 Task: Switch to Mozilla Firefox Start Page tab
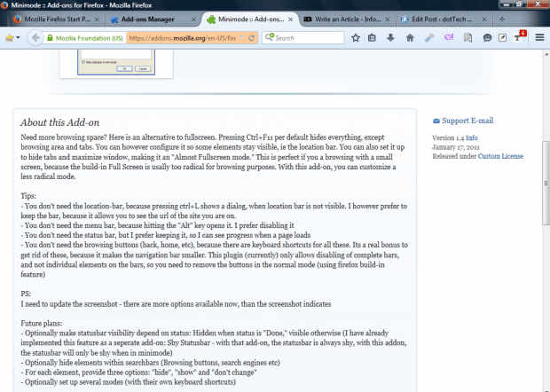(57, 20)
